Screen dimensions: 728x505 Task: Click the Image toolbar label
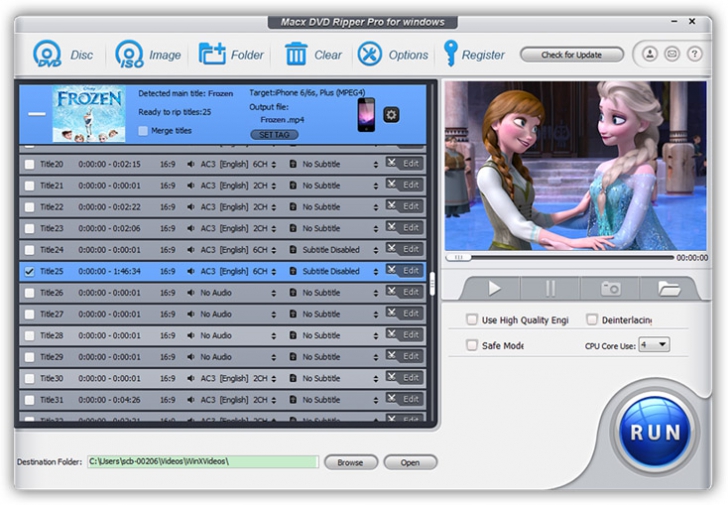(x=165, y=55)
